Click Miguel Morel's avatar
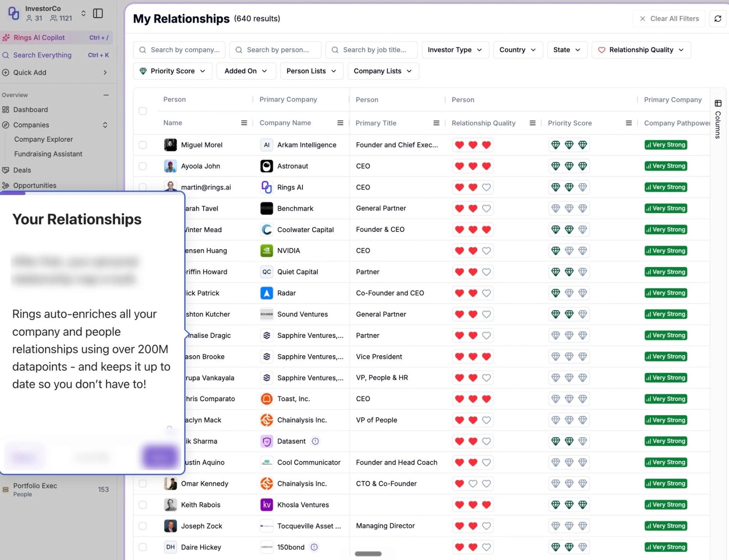729x560 pixels. click(171, 145)
